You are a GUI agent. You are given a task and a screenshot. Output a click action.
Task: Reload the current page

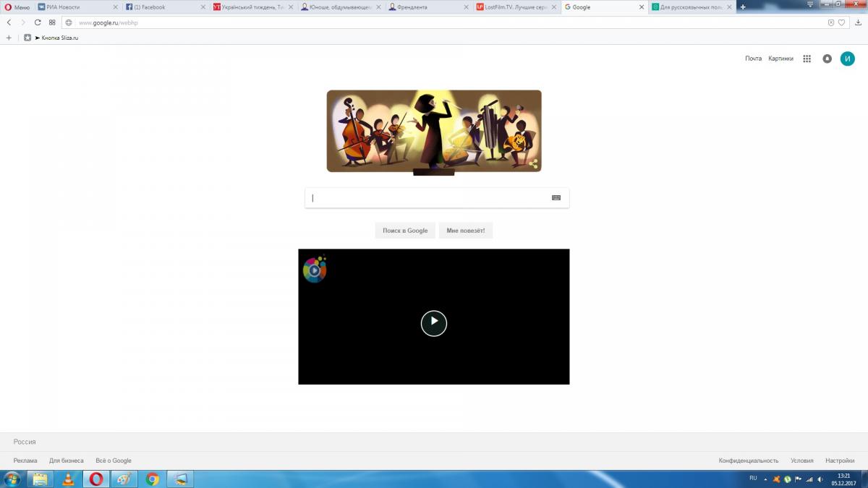(38, 22)
